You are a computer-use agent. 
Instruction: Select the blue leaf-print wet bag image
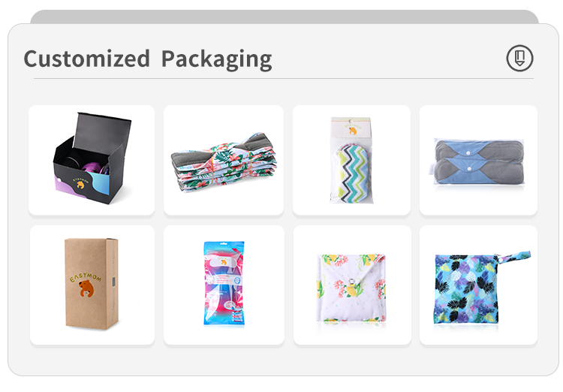(x=478, y=285)
